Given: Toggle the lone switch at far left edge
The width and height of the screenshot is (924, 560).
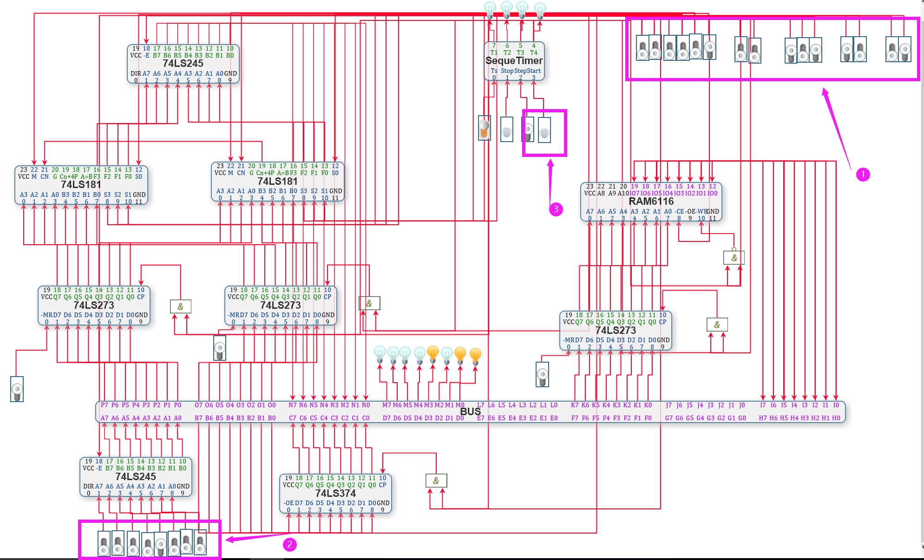Looking at the screenshot, I should click(x=17, y=389).
